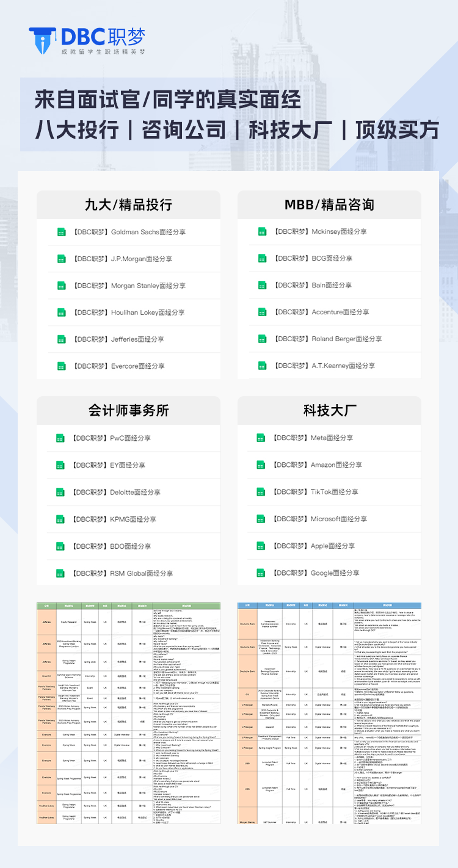This screenshot has width=458, height=868.
Task: Select the 会计师事务所 section header
Action: 128,411
